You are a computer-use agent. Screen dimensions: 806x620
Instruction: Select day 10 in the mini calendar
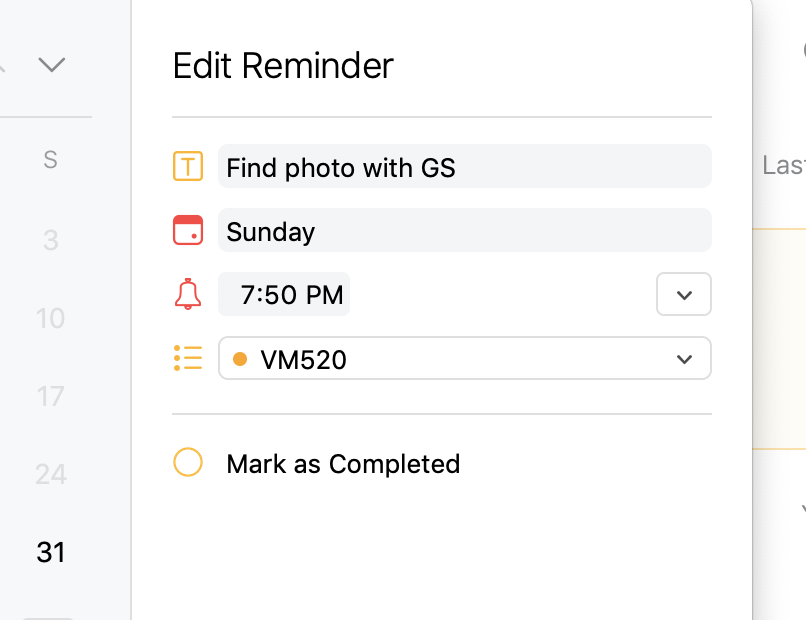tap(51, 318)
